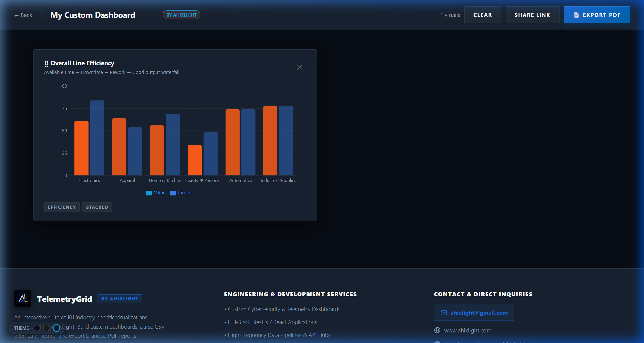The width and height of the screenshot is (644, 343).
Task: Click the document icon in Export PDF
Action: pyautogui.click(x=576, y=15)
